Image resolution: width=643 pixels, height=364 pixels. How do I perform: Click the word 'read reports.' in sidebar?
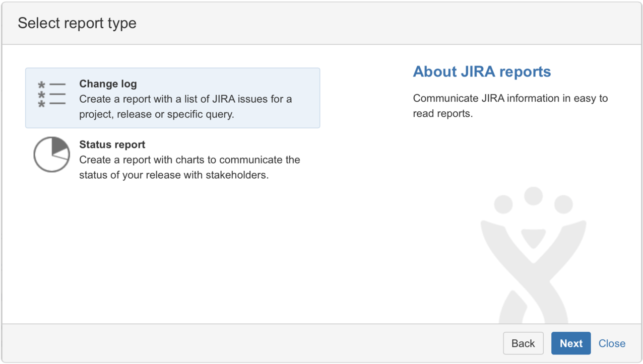pyautogui.click(x=442, y=114)
